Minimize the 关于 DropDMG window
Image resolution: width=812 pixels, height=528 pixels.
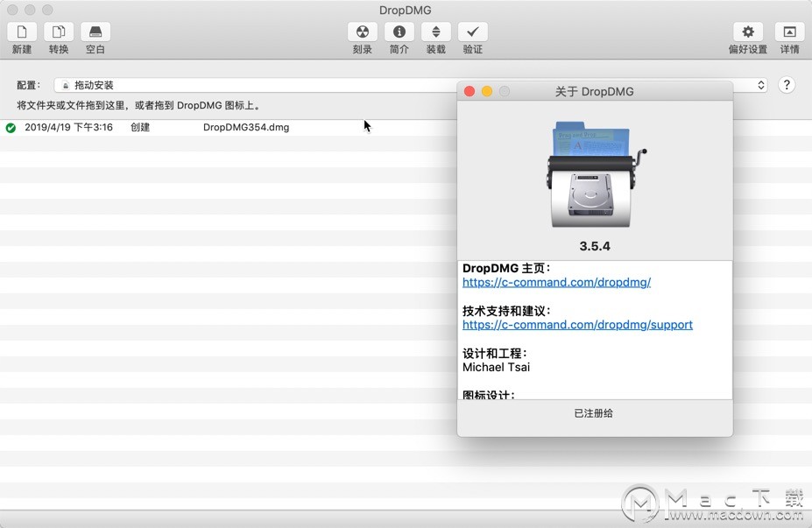(x=487, y=92)
